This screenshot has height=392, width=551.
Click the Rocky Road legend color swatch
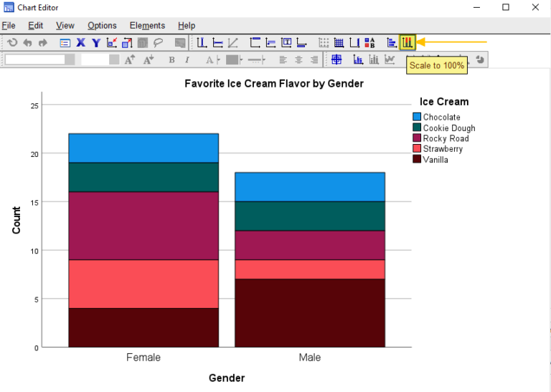click(x=417, y=138)
